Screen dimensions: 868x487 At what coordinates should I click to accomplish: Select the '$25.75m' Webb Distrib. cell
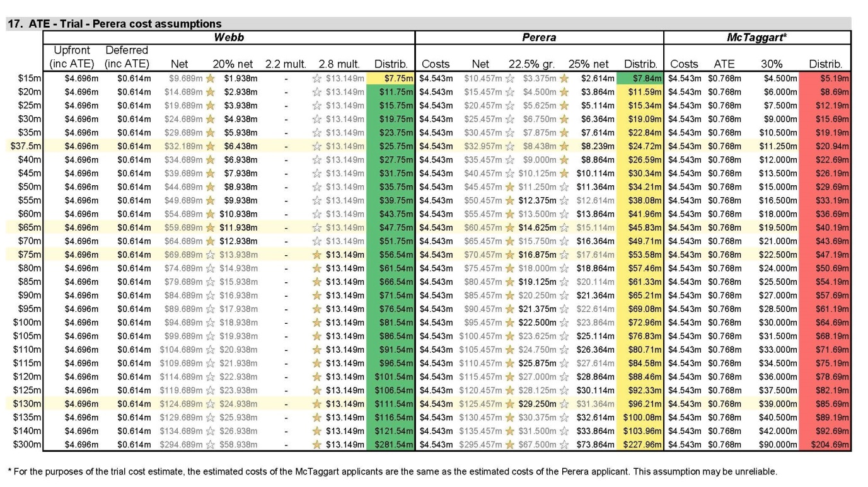pos(390,147)
